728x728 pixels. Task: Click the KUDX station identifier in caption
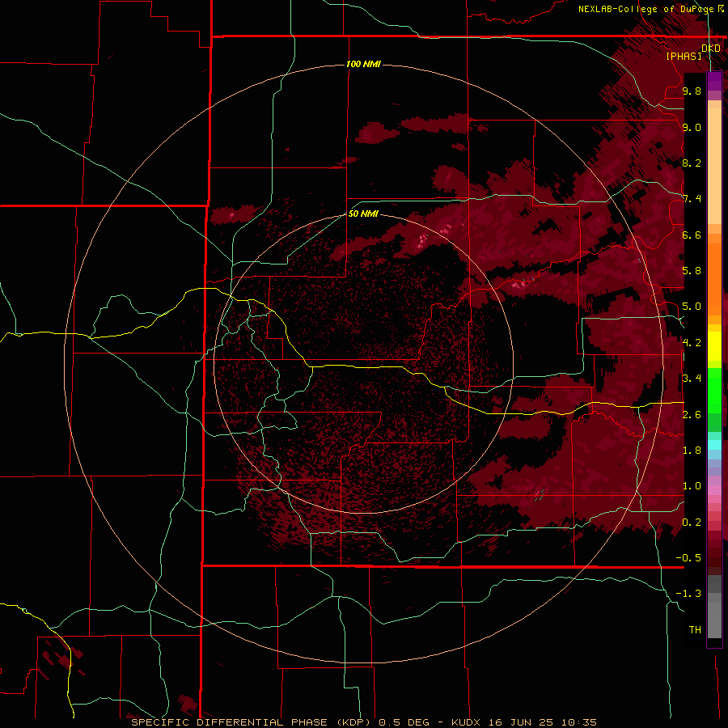(x=467, y=722)
